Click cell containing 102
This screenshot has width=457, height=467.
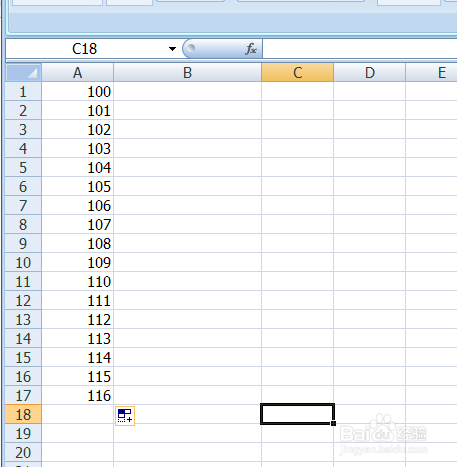77,129
